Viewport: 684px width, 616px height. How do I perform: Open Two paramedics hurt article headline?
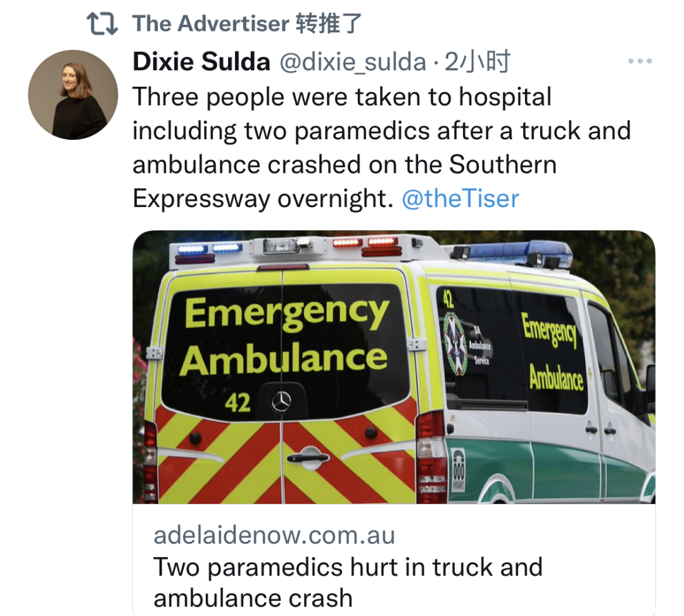(x=348, y=582)
